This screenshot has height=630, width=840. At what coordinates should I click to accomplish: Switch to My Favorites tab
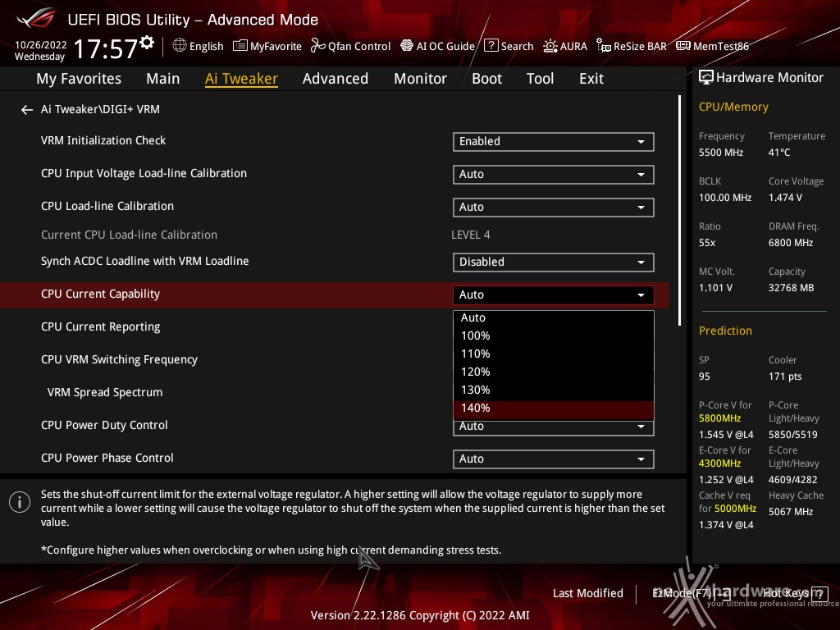tap(79, 79)
